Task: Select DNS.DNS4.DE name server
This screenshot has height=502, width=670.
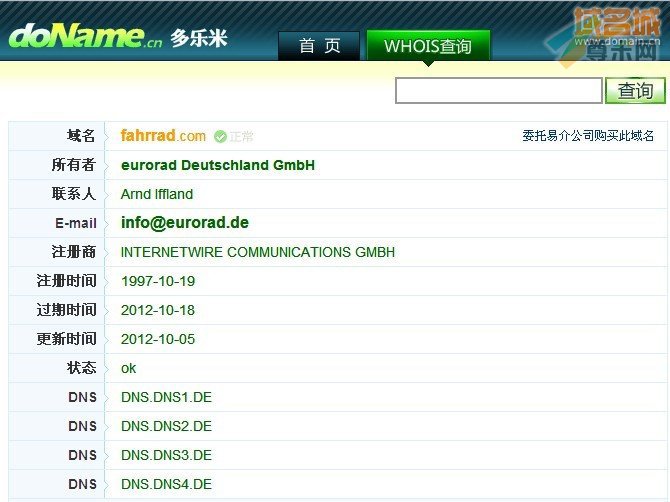Action: (x=166, y=484)
